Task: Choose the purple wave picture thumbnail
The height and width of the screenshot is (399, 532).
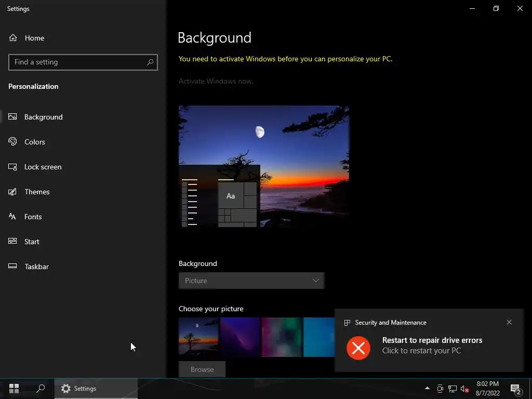Action: pyautogui.click(x=240, y=337)
